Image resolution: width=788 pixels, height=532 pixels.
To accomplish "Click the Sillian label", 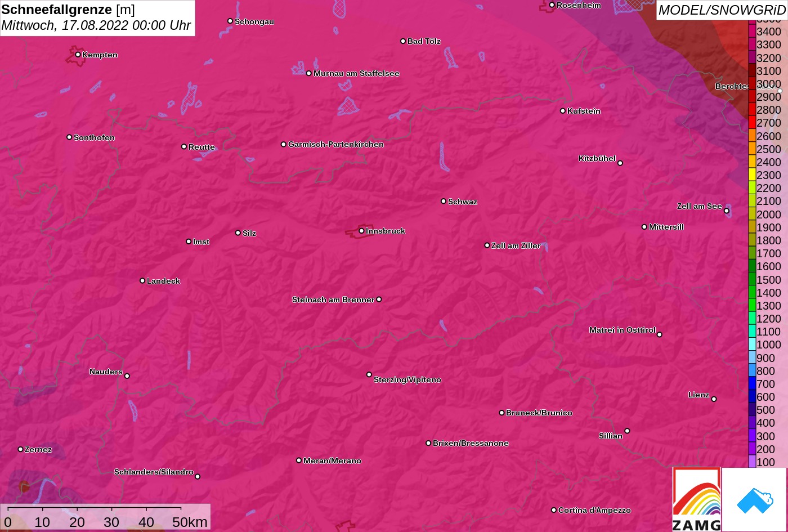I will tap(611, 436).
